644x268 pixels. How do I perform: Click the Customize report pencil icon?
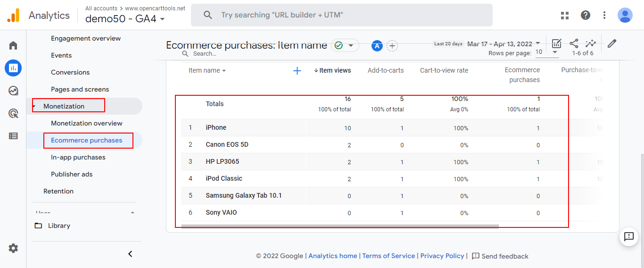[x=612, y=43]
